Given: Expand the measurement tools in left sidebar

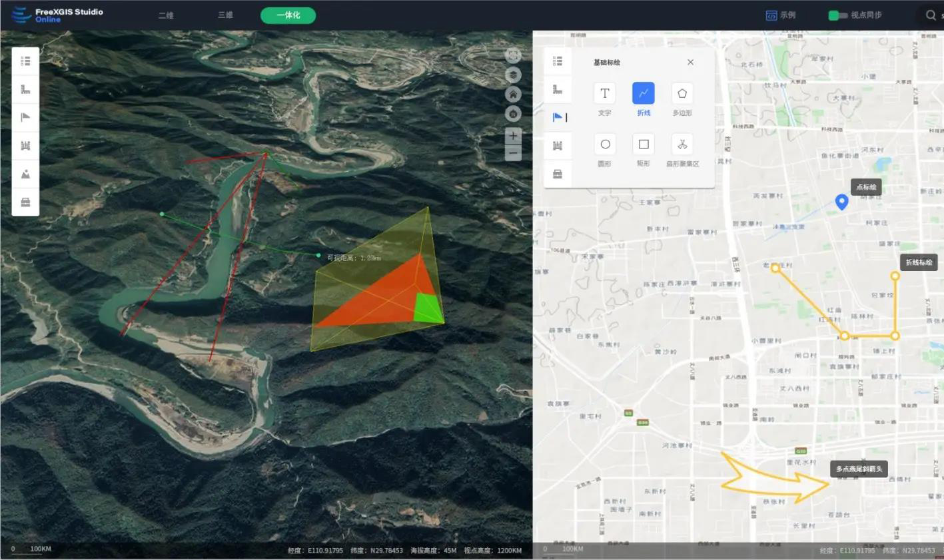Looking at the screenshot, I should pyautogui.click(x=25, y=89).
